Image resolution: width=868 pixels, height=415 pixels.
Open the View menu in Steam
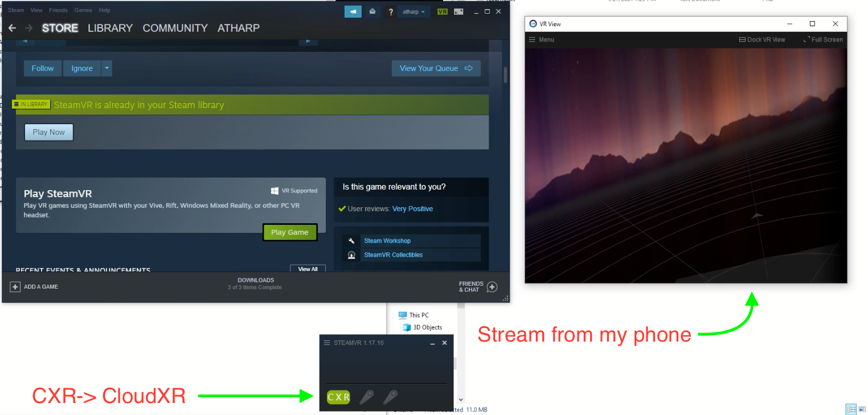click(x=36, y=10)
